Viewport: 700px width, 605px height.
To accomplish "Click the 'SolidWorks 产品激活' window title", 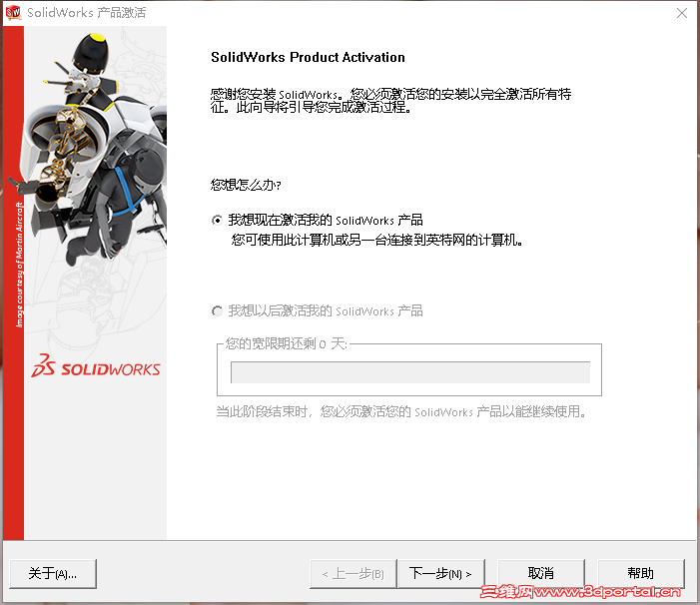I will [x=86, y=13].
